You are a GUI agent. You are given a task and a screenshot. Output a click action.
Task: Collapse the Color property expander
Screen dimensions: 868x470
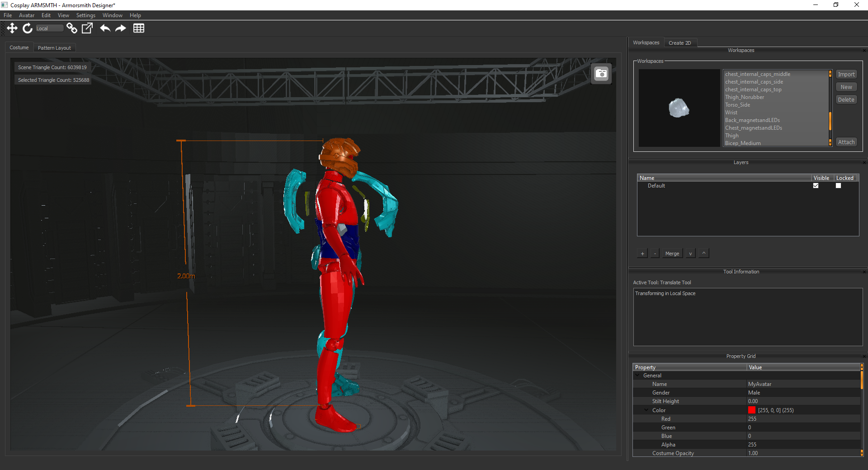[646, 410]
